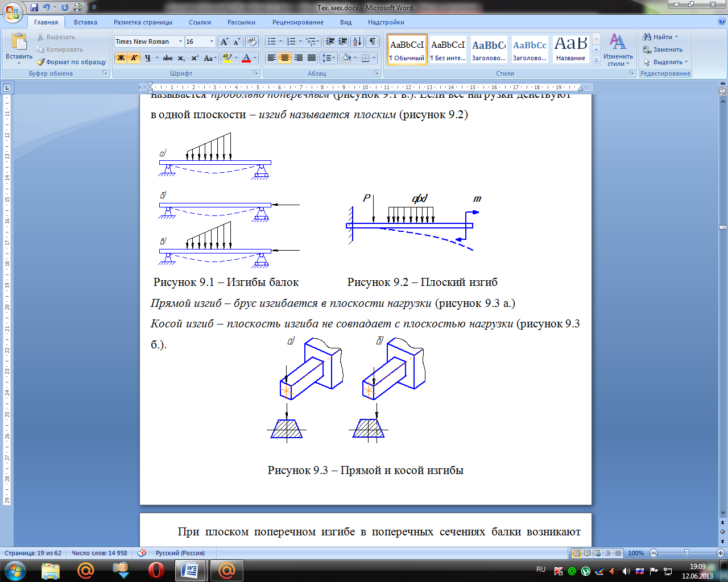Open Выделить (Select) menu
Image resolution: width=728 pixels, height=582 pixels.
click(665, 62)
